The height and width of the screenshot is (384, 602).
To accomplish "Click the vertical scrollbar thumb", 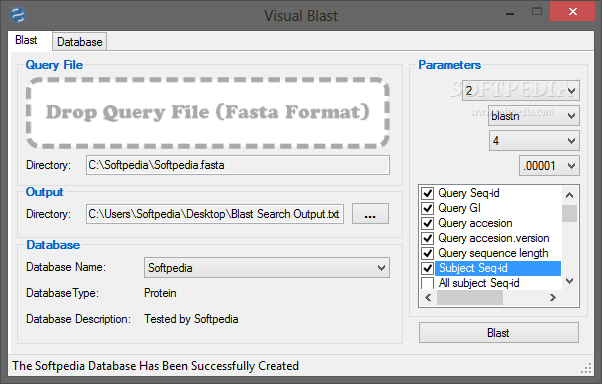I will 570,214.
